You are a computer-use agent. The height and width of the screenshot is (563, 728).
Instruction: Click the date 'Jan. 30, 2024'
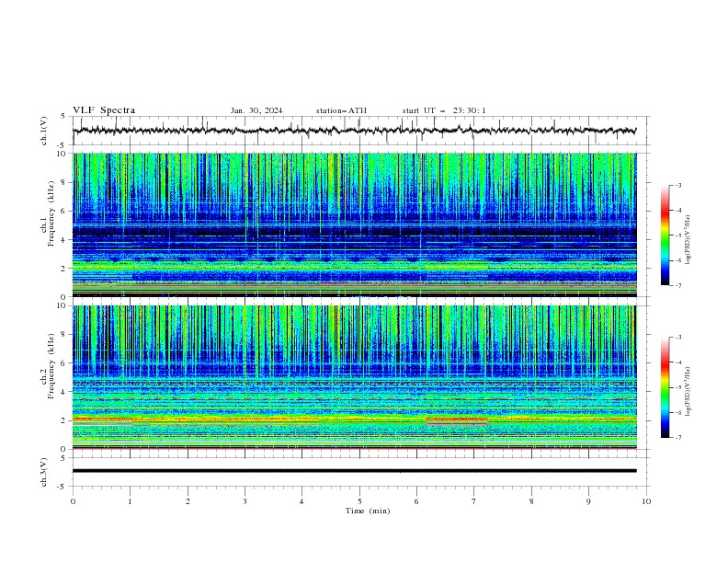point(256,110)
